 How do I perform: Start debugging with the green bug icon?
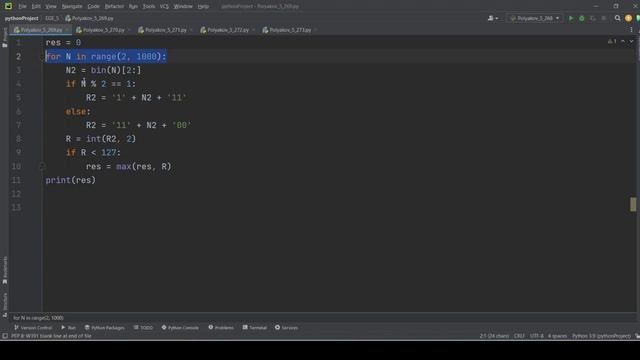click(x=582, y=18)
